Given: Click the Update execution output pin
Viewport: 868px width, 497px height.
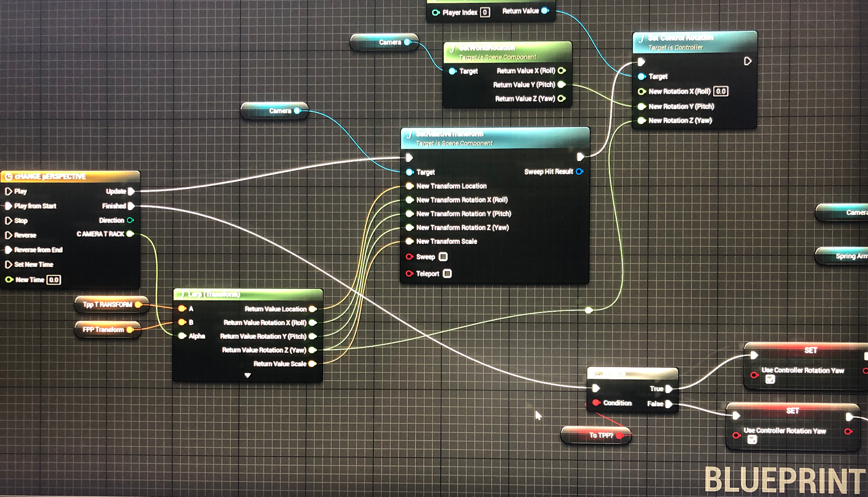Looking at the screenshot, I should pos(131,191).
